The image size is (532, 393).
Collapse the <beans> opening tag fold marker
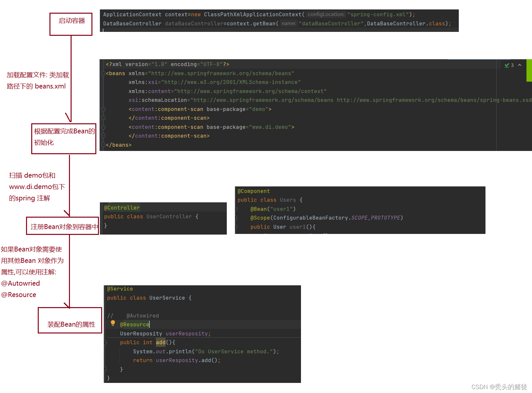click(103, 74)
